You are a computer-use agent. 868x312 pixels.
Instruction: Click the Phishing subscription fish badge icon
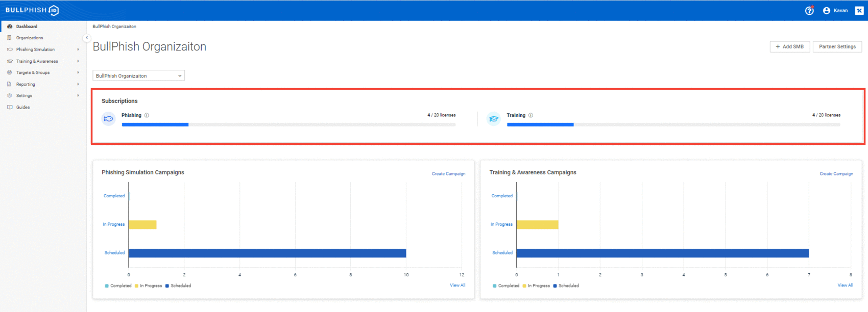108,119
